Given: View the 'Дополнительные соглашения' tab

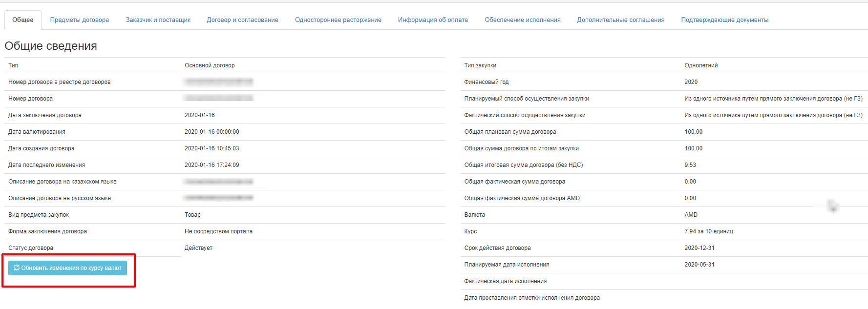Looking at the screenshot, I should [620, 20].
